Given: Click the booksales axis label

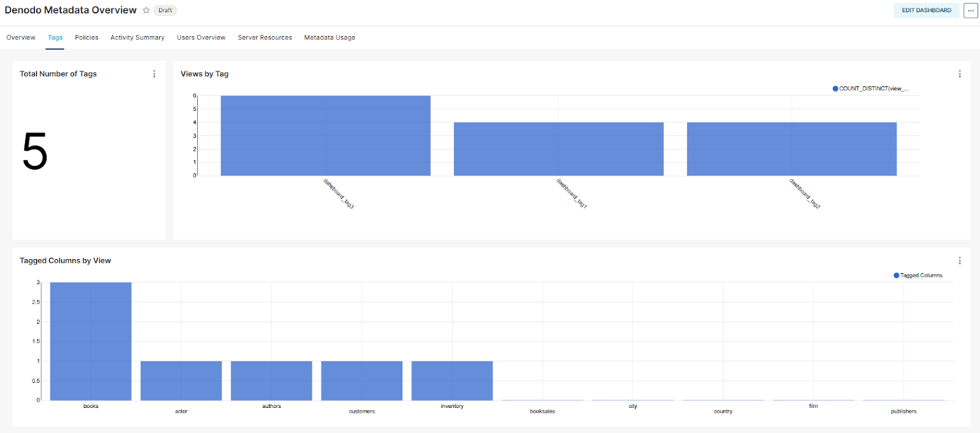Looking at the screenshot, I should point(543,412).
